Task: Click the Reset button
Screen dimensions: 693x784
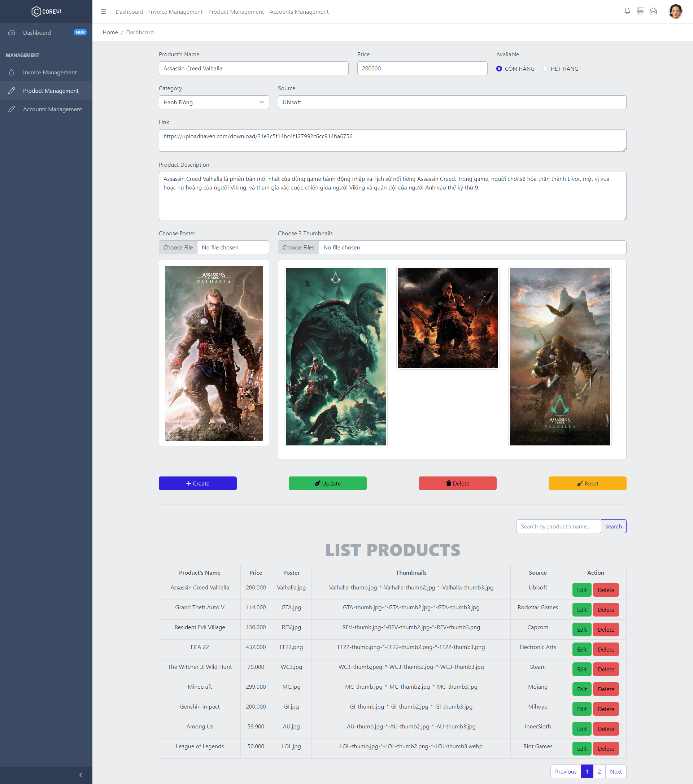Action: 587,483
